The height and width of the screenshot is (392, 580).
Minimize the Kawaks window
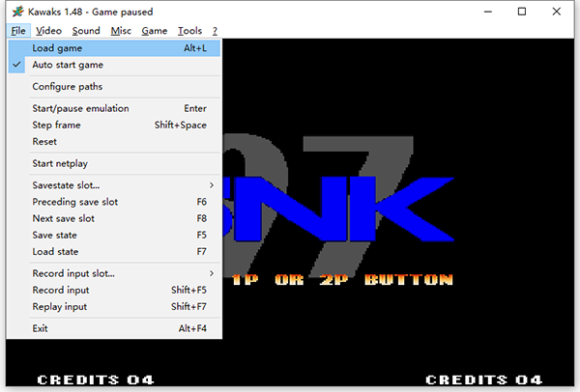[x=488, y=12]
